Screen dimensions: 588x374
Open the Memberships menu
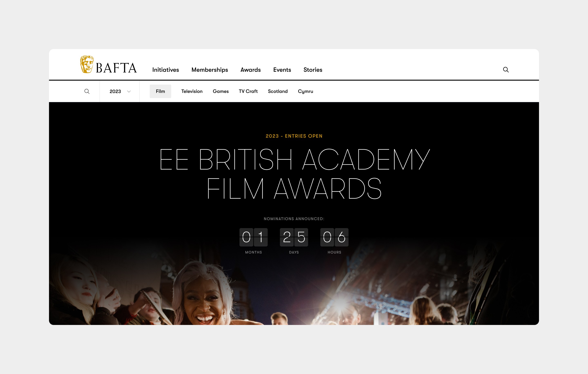point(209,70)
